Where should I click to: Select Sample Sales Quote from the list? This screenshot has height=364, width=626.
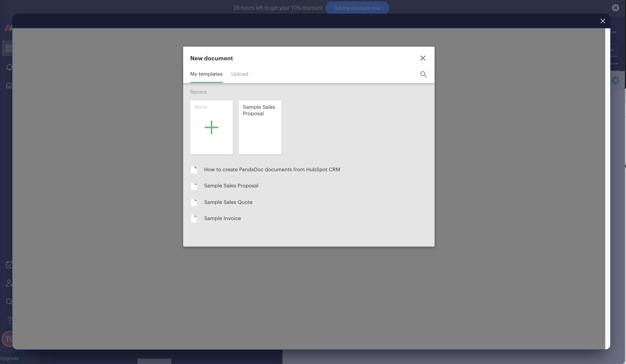[228, 202]
